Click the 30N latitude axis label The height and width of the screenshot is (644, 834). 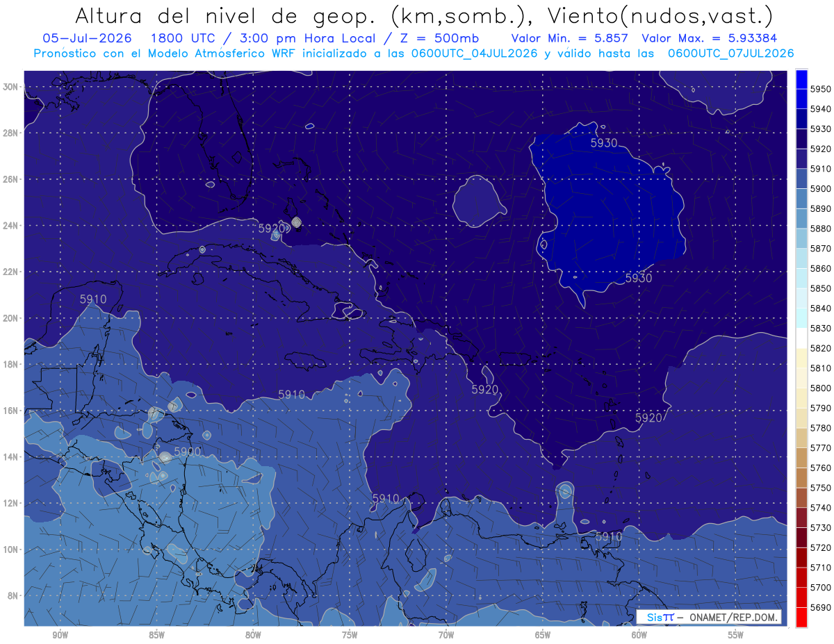point(10,86)
